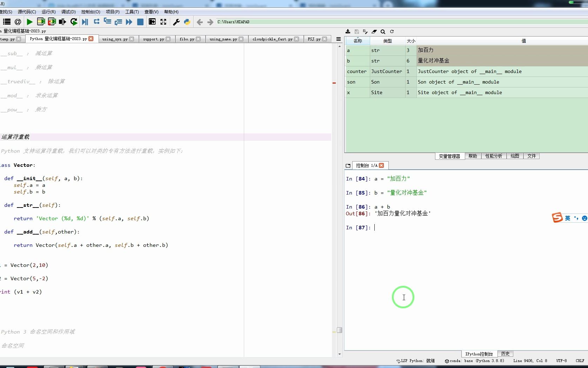
Task: Open 调试(D) menu
Action: click(x=68, y=12)
